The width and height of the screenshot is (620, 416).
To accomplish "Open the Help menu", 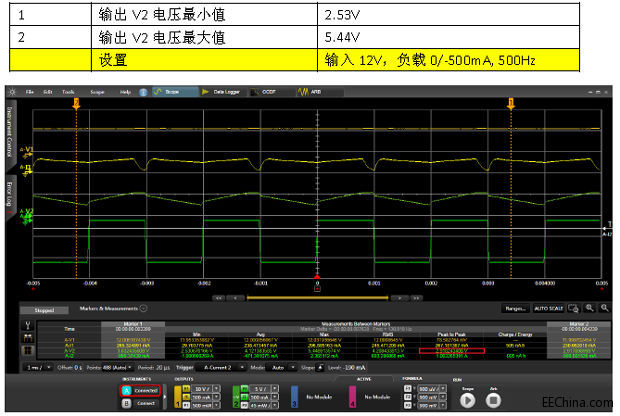I will point(125,92).
